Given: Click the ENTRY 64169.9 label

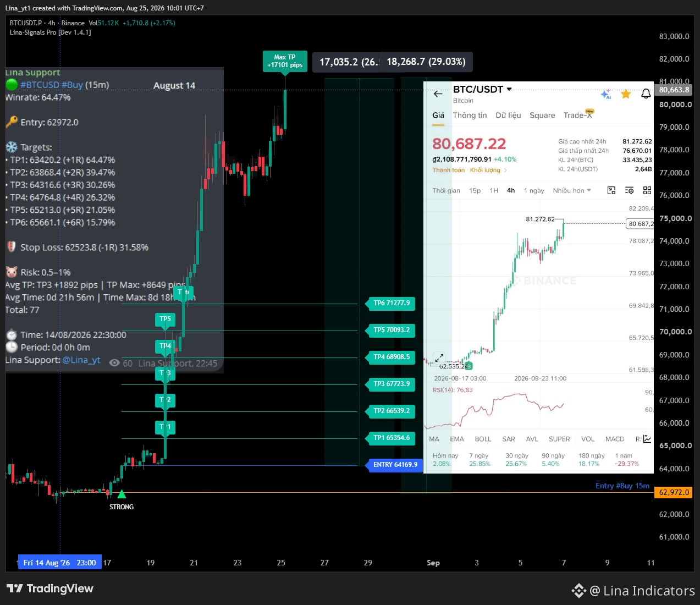Looking at the screenshot, I should pyautogui.click(x=395, y=465).
